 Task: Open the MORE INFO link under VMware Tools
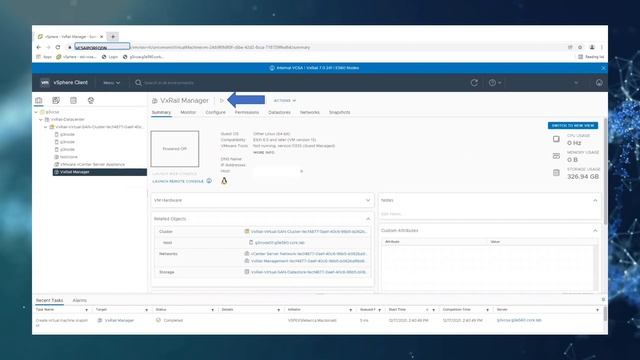264,152
